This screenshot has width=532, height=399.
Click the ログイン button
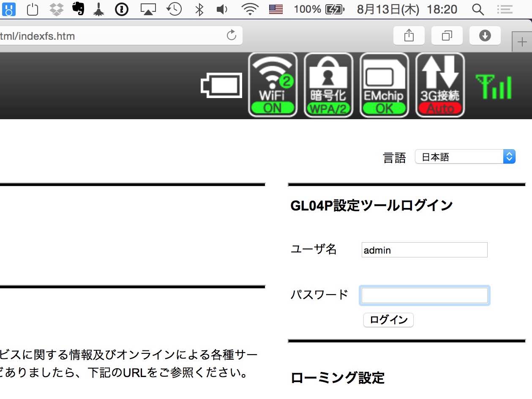[388, 320]
